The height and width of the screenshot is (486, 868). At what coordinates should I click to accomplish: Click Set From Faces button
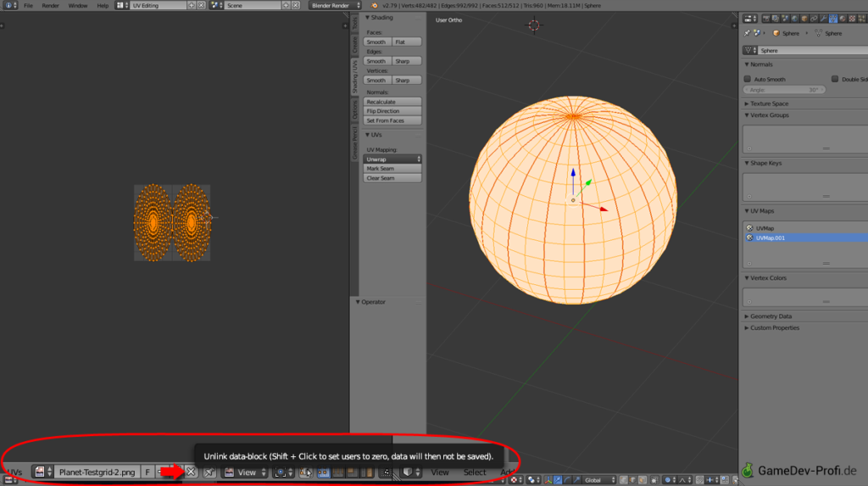pos(392,120)
